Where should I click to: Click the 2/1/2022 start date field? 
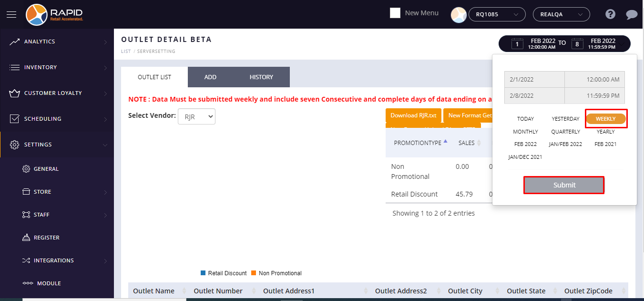(534, 80)
